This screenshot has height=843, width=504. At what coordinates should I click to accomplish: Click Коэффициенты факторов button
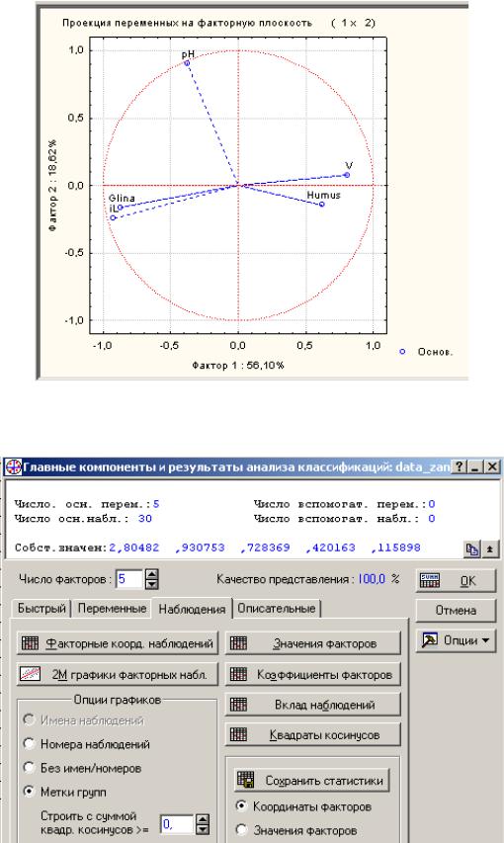pyautogui.click(x=313, y=674)
